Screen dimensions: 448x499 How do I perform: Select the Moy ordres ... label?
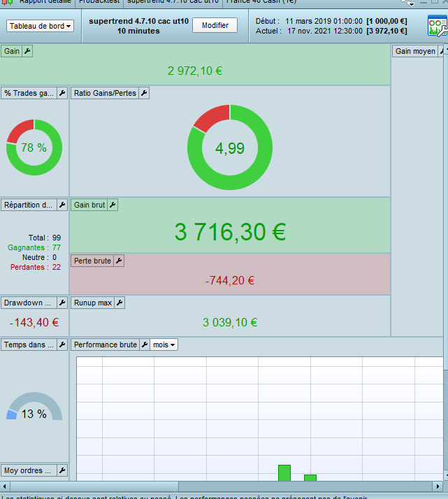tap(29, 470)
